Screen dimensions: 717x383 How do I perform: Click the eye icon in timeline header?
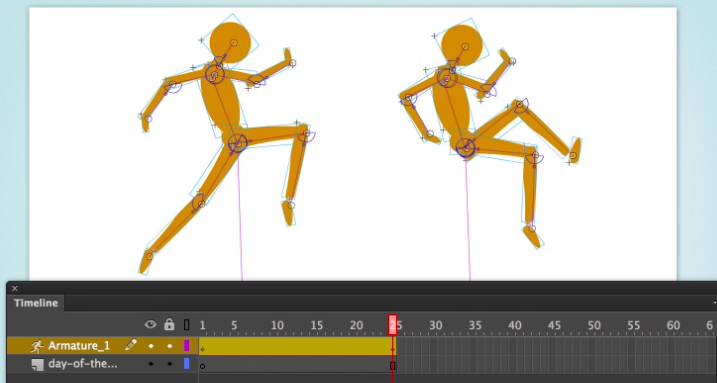coord(150,324)
